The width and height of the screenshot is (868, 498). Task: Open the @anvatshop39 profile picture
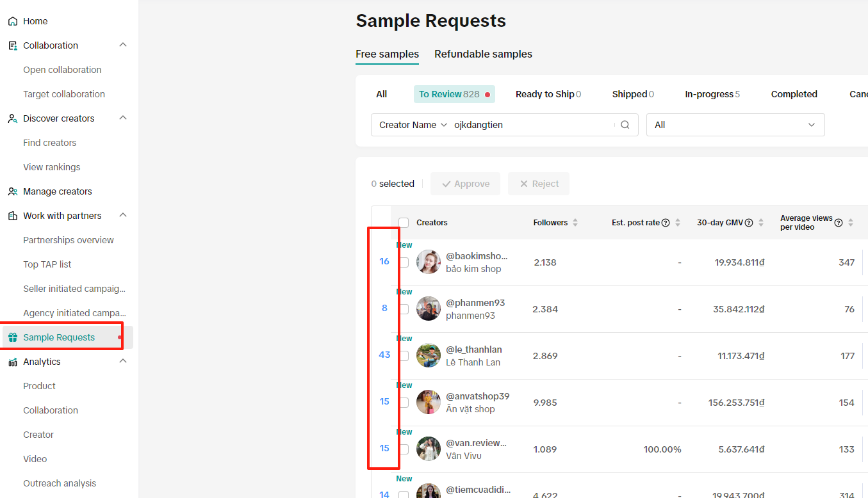click(429, 402)
